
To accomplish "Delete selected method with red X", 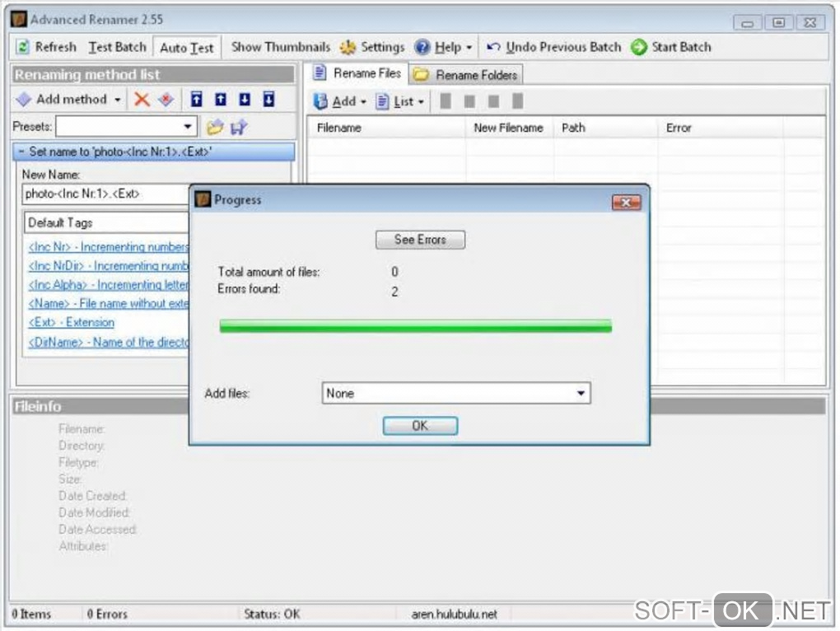I will click(x=142, y=99).
